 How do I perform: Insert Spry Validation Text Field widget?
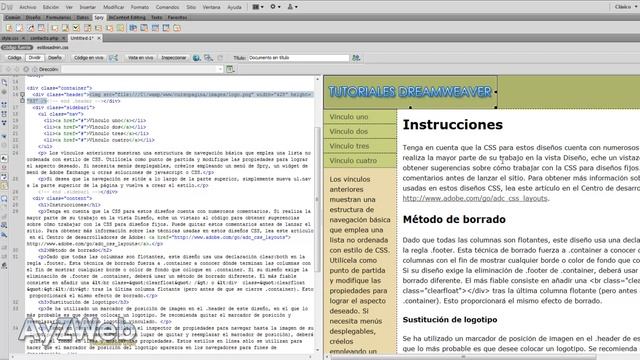click(x=54, y=28)
